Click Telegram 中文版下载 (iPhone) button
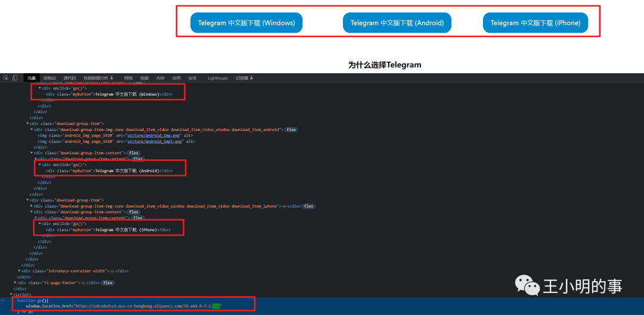This screenshot has height=315, width=644. (535, 23)
